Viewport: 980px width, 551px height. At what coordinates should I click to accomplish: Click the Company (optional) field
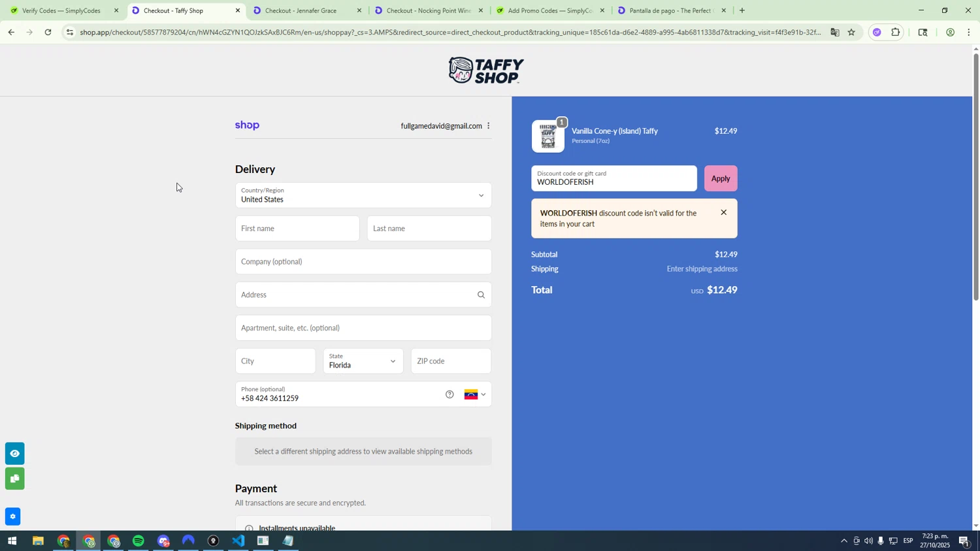pyautogui.click(x=363, y=262)
